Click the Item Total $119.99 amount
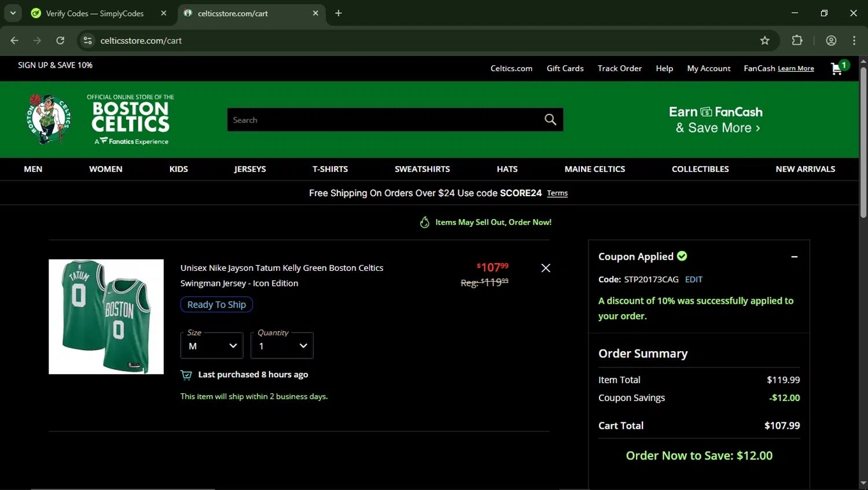The height and width of the screenshot is (490, 868). point(784,380)
